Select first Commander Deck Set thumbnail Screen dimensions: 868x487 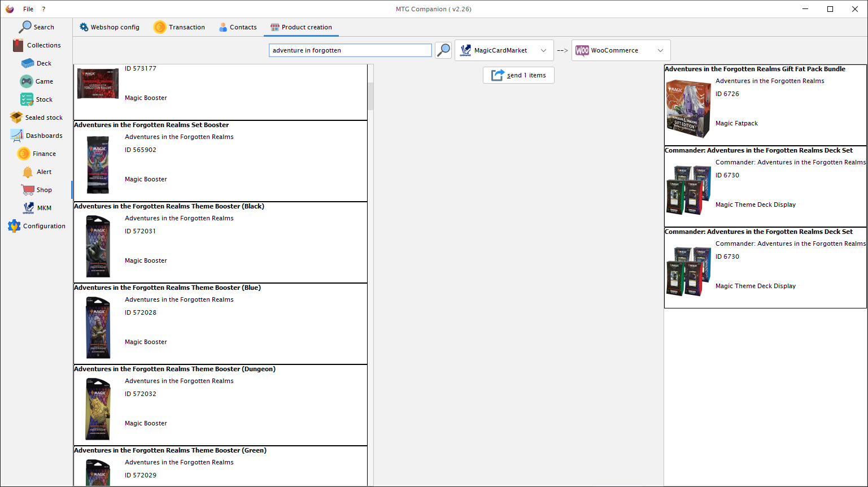pos(688,190)
